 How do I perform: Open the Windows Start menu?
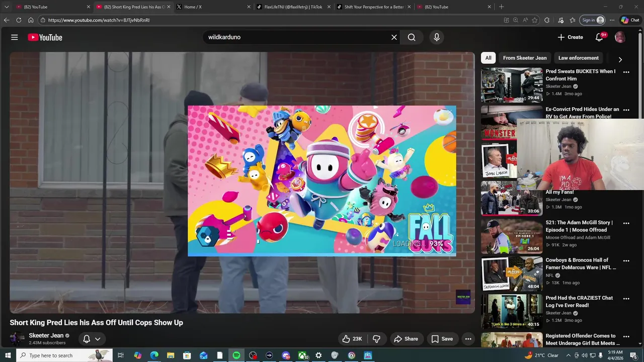click(8, 355)
